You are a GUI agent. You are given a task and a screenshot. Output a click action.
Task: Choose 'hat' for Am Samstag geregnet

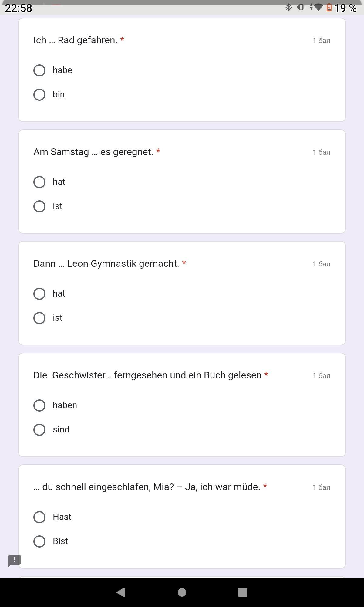[x=39, y=182]
